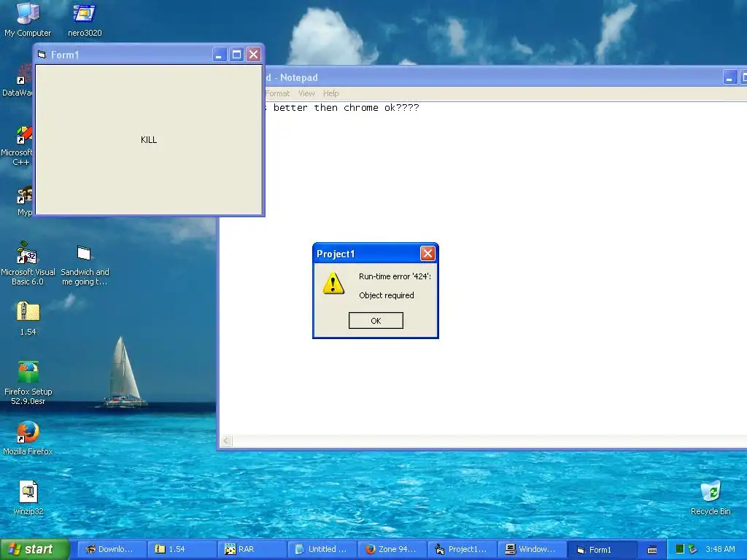
Task: Click the warning icon in error dialog
Action: point(333,284)
